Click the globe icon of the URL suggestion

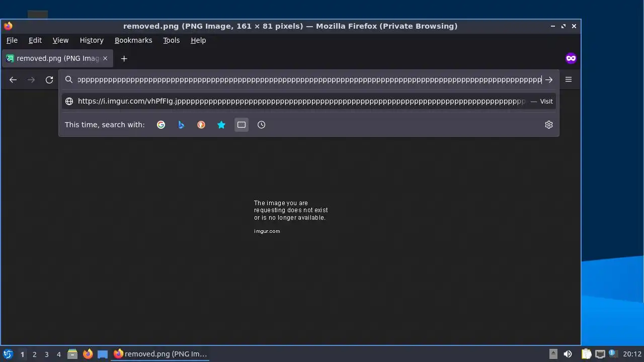click(x=69, y=101)
